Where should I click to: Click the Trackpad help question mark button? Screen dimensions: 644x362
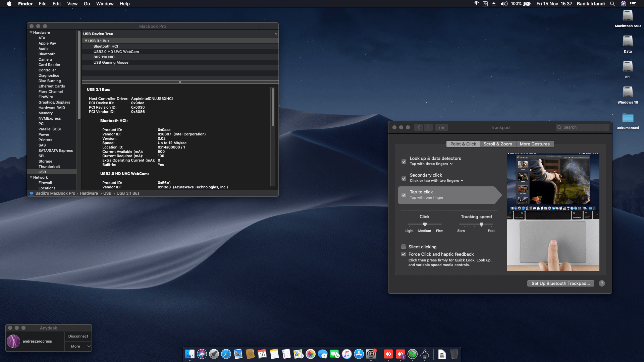click(602, 283)
